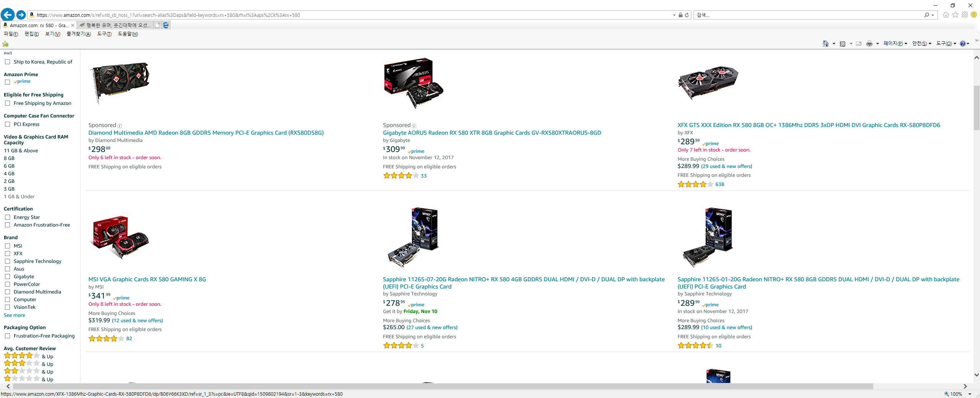Click the Read Mail envelope icon
Viewport: 980px width, 398px height.
[x=859, y=44]
